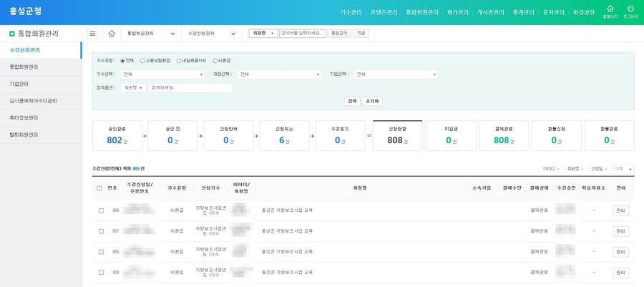Click the 통합검색 button
The image size is (644, 287).
click(x=339, y=33)
